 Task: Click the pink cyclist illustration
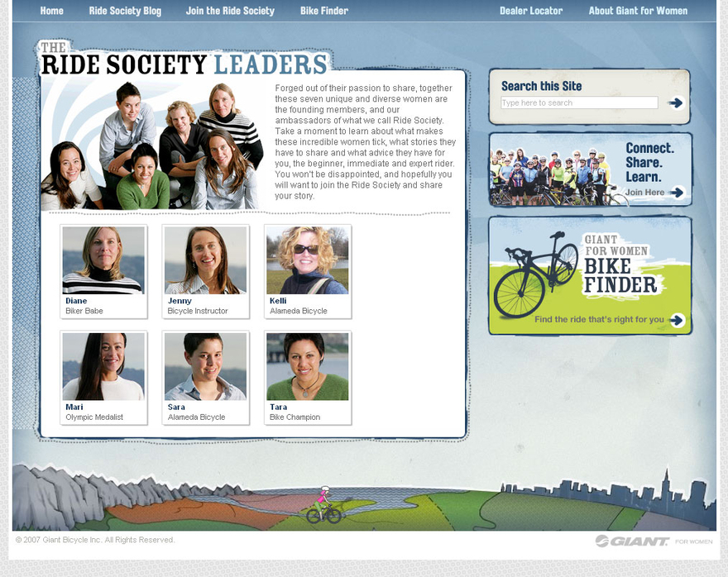(x=323, y=505)
